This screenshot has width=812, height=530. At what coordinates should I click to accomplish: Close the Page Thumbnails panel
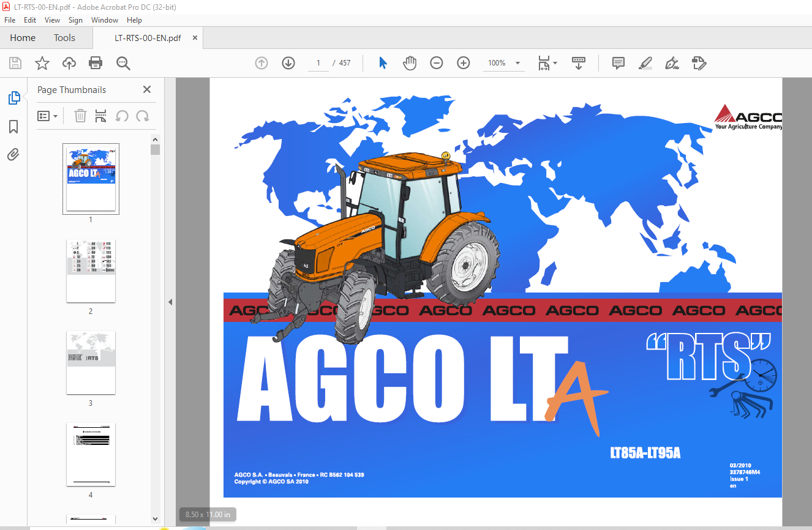click(147, 89)
